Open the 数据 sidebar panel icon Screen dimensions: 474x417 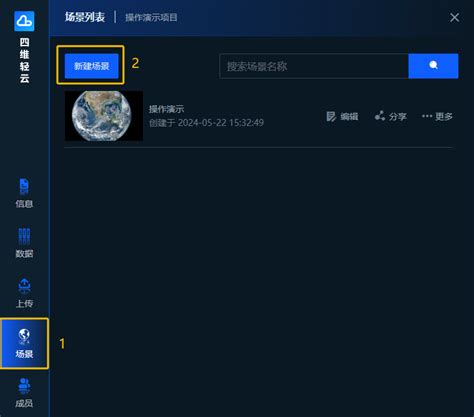point(24,236)
